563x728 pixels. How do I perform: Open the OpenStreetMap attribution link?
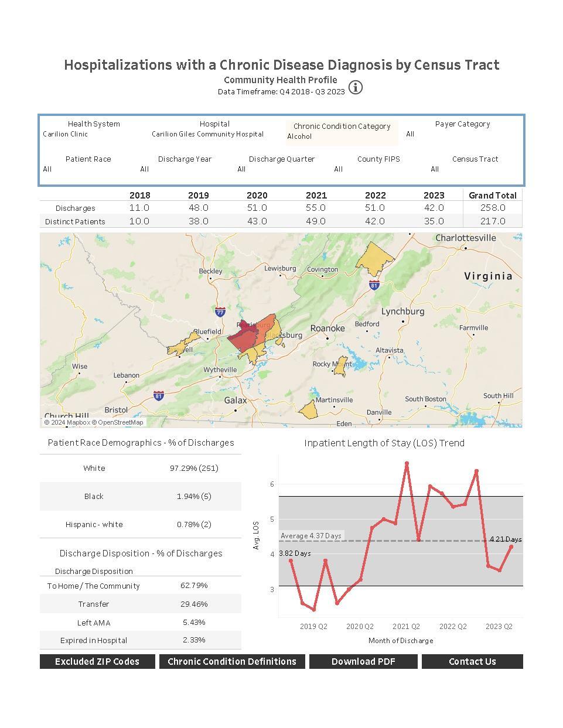pyautogui.click(x=117, y=422)
